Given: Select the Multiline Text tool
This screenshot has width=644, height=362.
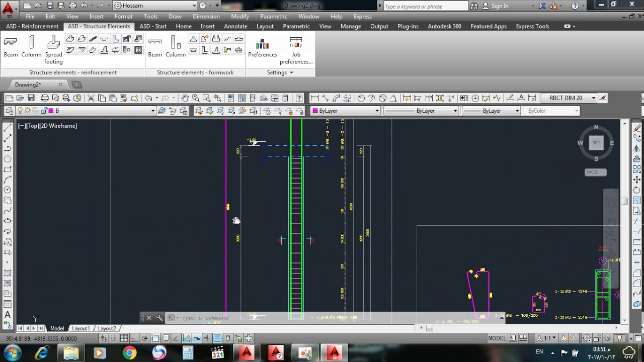Looking at the screenshot, I should (8, 315).
